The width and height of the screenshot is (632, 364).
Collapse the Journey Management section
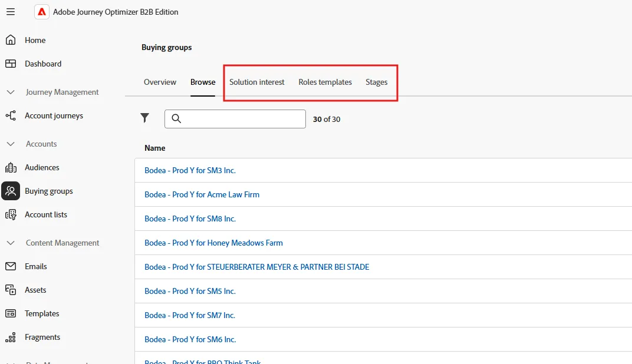point(11,92)
